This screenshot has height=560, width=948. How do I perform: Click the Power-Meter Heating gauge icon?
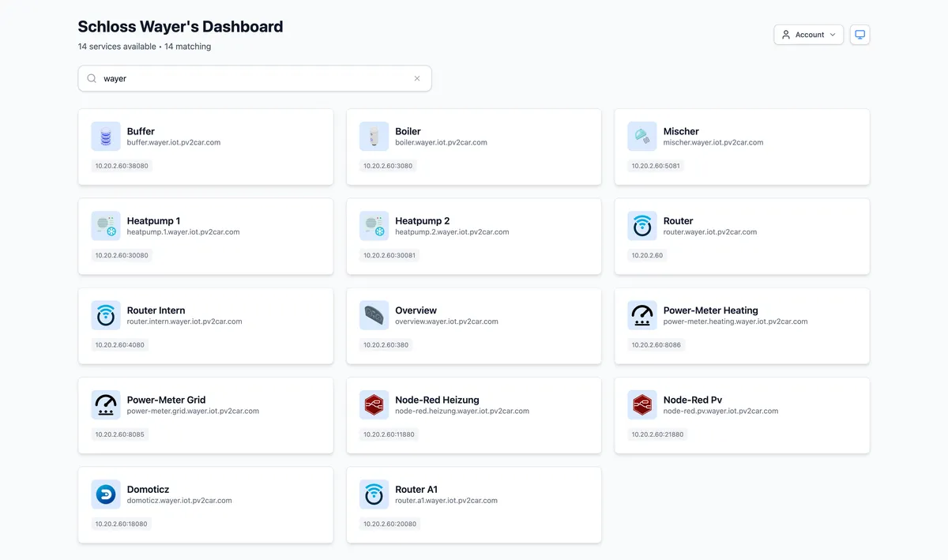pyautogui.click(x=642, y=315)
